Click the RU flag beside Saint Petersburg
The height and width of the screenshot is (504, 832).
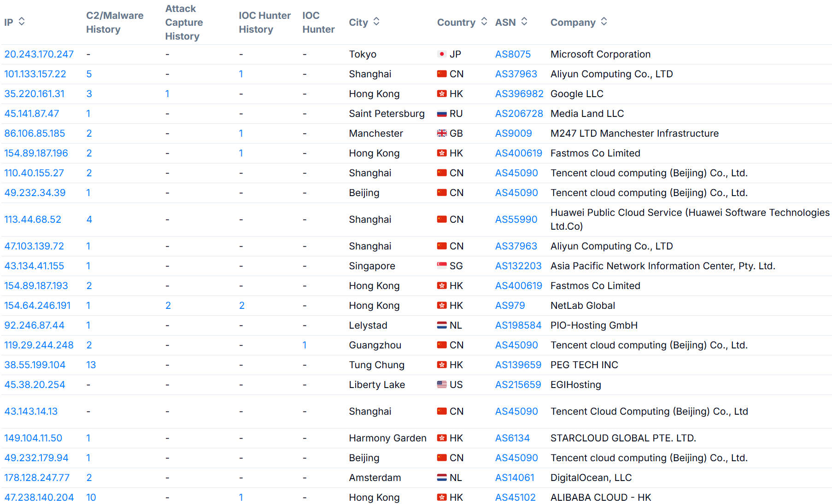tap(442, 113)
